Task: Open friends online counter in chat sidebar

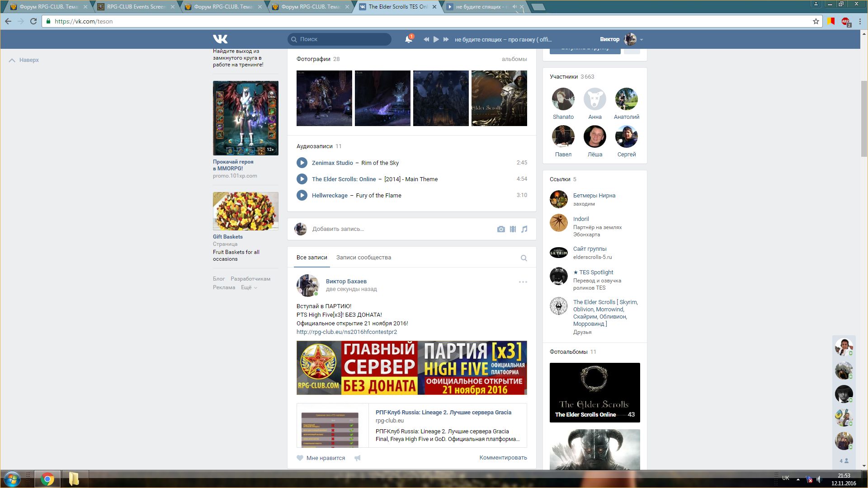Action: click(x=844, y=461)
